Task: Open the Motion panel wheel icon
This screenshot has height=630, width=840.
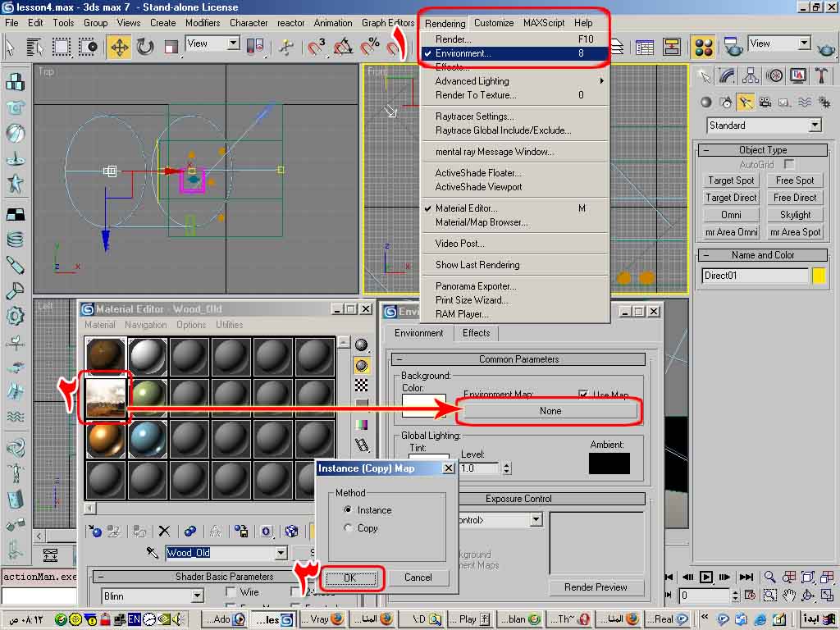Action: pyautogui.click(x=774, y=76)
